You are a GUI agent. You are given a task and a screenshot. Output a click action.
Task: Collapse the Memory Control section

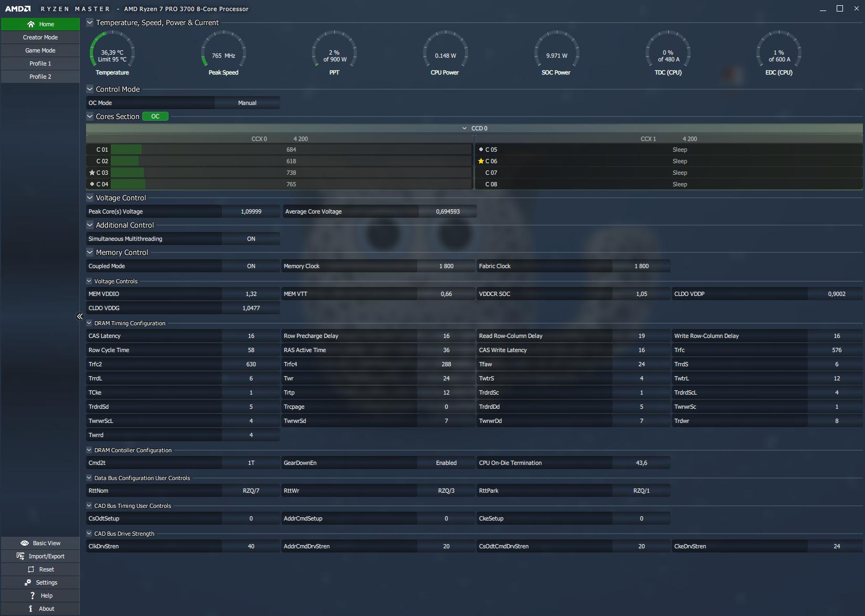(90, 252)
